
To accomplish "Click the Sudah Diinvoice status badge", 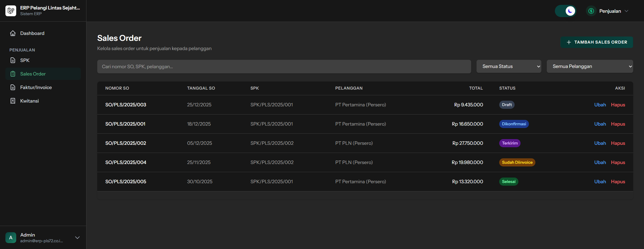I will click(517, 162).
